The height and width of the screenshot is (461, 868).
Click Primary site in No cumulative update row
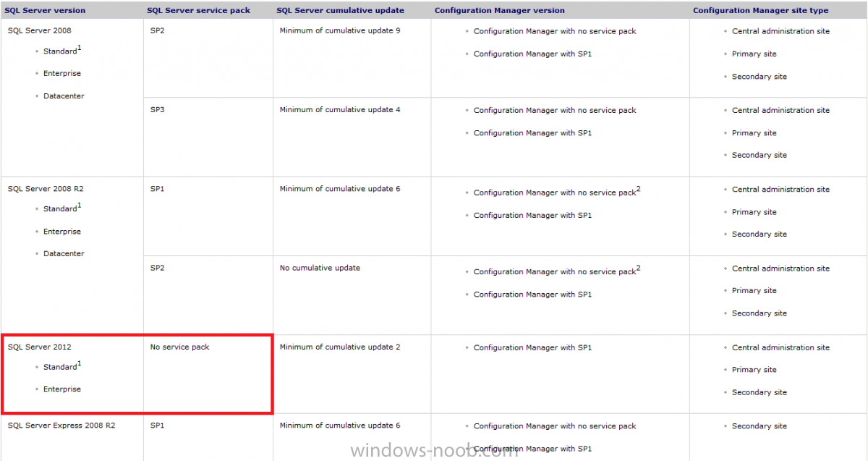pos(754,291)
